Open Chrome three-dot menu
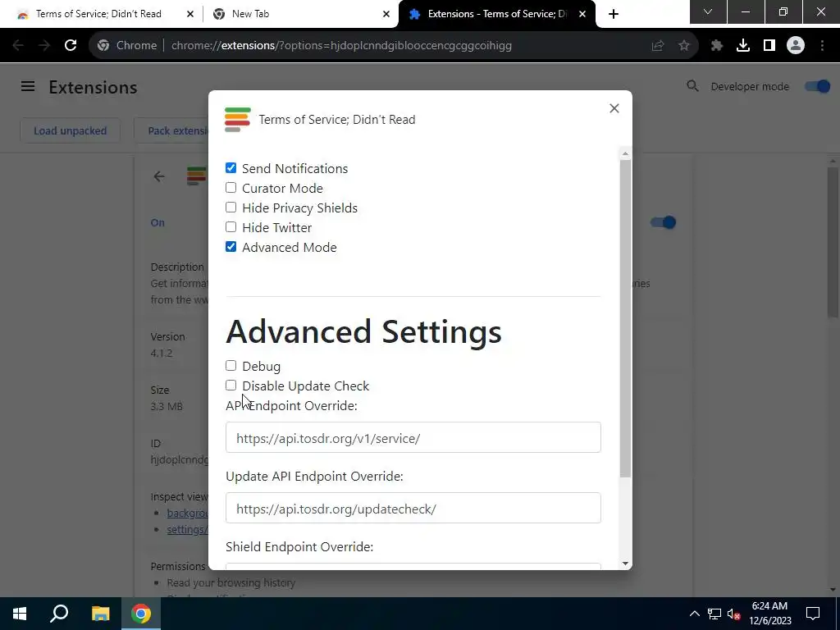840x630 pixels. (x=822, y=46)
